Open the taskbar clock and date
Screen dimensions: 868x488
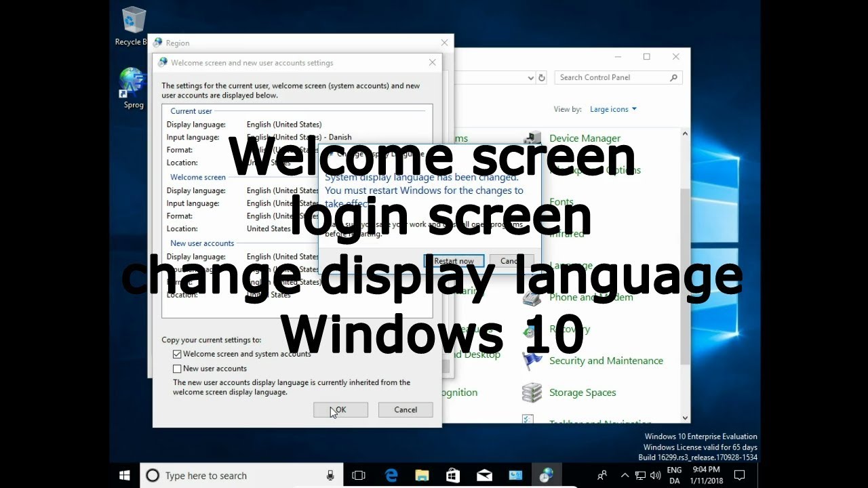click(706, 476)
